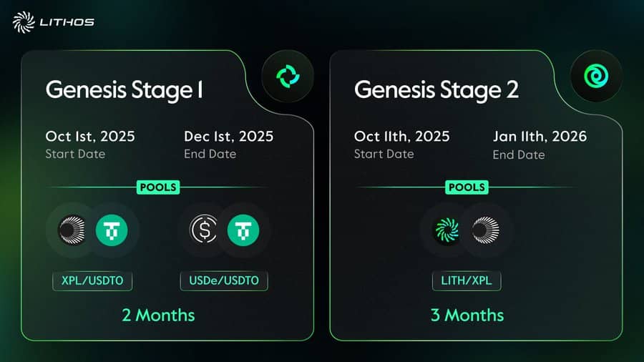Click the 3 Months duration text

tap(467, 315)
